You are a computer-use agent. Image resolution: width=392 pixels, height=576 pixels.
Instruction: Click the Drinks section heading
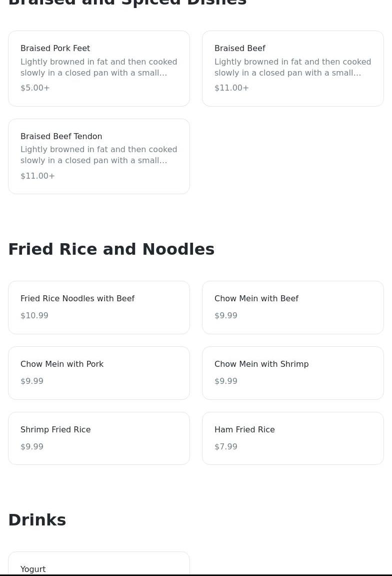[37, 520]
